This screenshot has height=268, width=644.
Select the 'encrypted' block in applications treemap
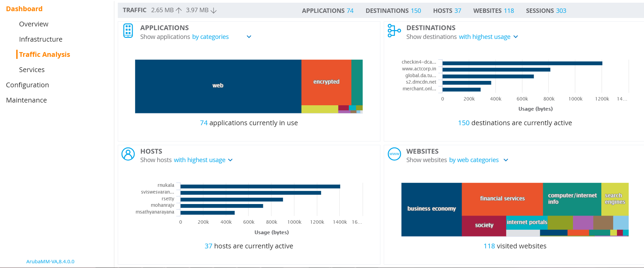point(326,82)
